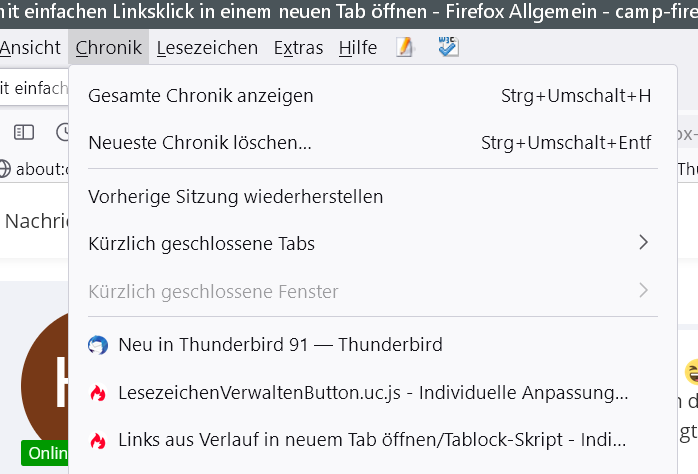
Task: Click the W3C validator checkmark icon
Action: (x=448, y=47)
